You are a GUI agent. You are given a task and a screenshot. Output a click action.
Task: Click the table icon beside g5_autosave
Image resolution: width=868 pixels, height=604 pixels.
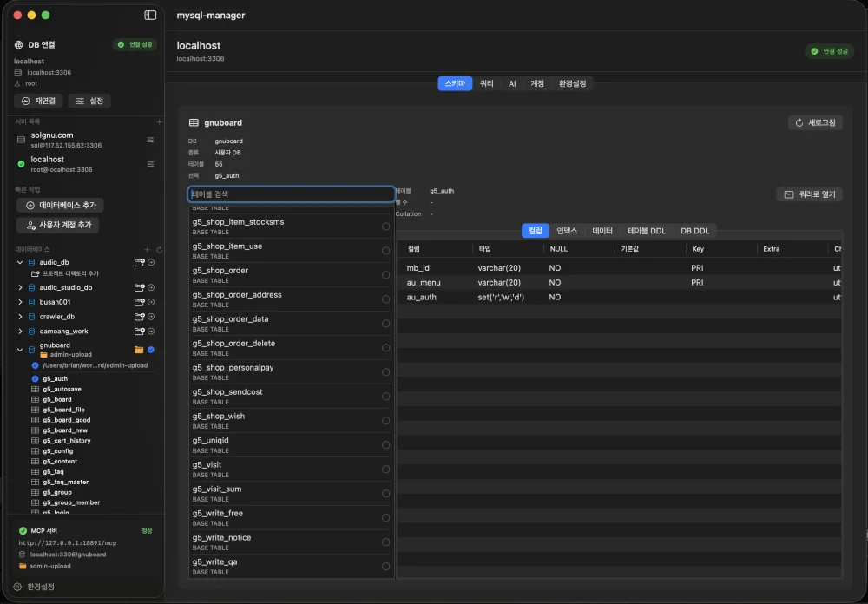coord(35,389)
